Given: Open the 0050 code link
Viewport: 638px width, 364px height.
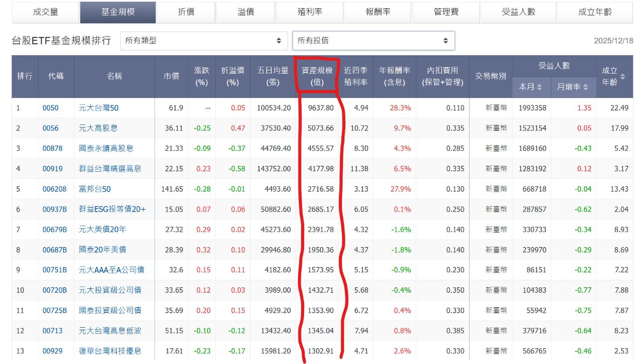Looking at the screenshot, I should [x=50, y=108].
